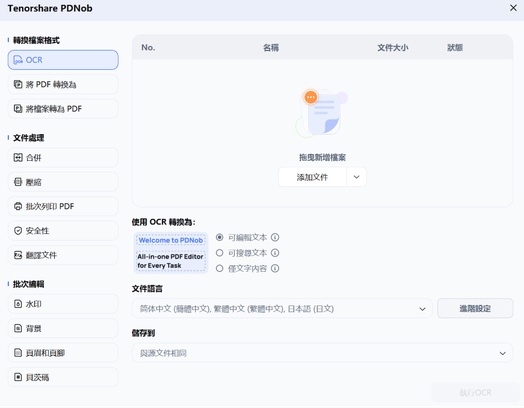Open the 壓縮 compress tool
The width and height of the screenshot is (524, 408).
pos(63,182)
